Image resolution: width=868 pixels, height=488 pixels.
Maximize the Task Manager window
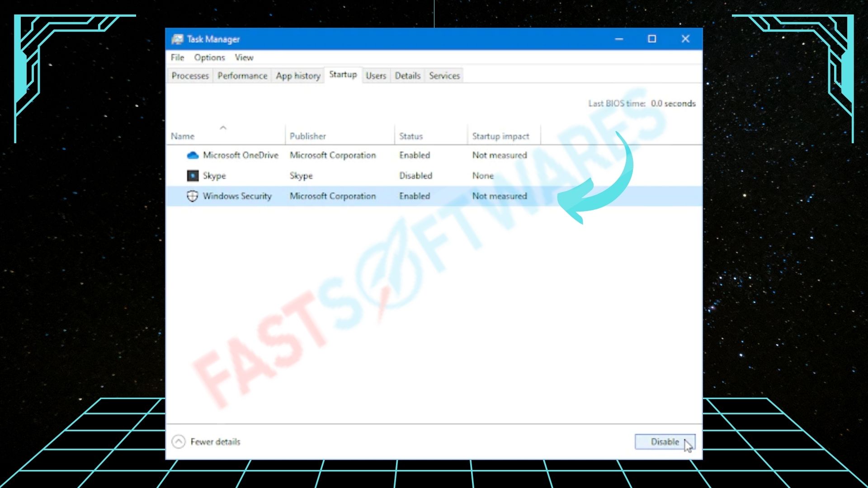click(x=652, y=39)
